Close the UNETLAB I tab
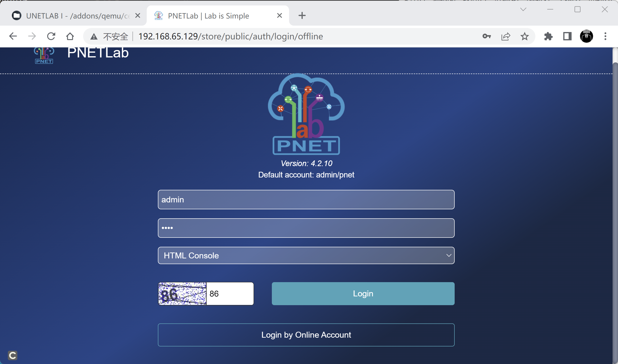The height and width of the screenshot is (364, 618). 138,15
